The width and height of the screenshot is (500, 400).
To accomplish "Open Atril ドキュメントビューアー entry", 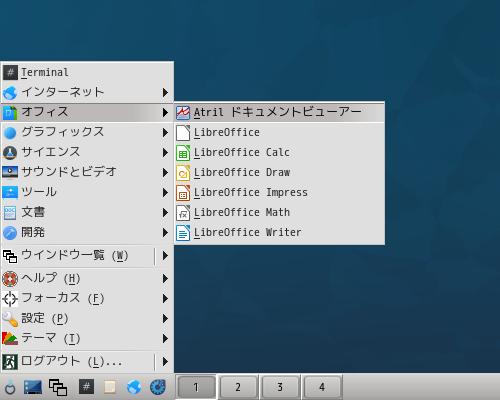I will click(x=279, y=112).
